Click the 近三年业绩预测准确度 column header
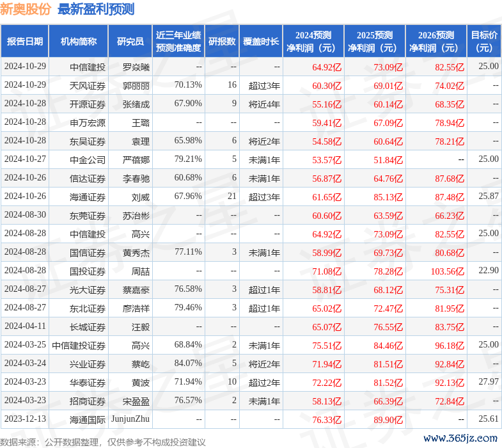 pos(178,42)
